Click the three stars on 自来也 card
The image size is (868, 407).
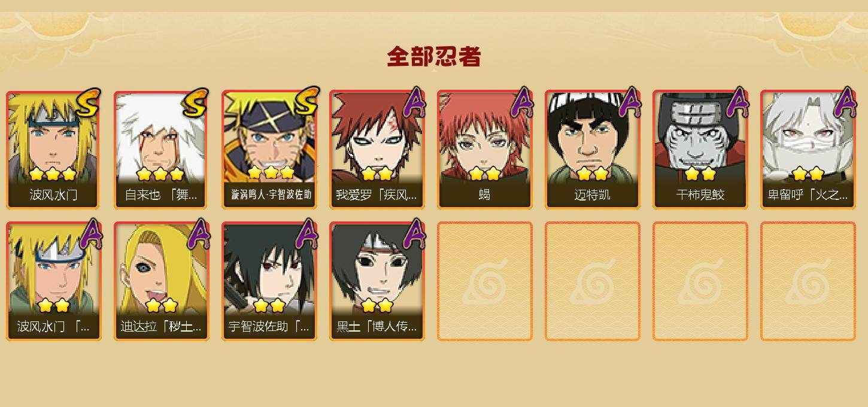[x=160, y=174]
